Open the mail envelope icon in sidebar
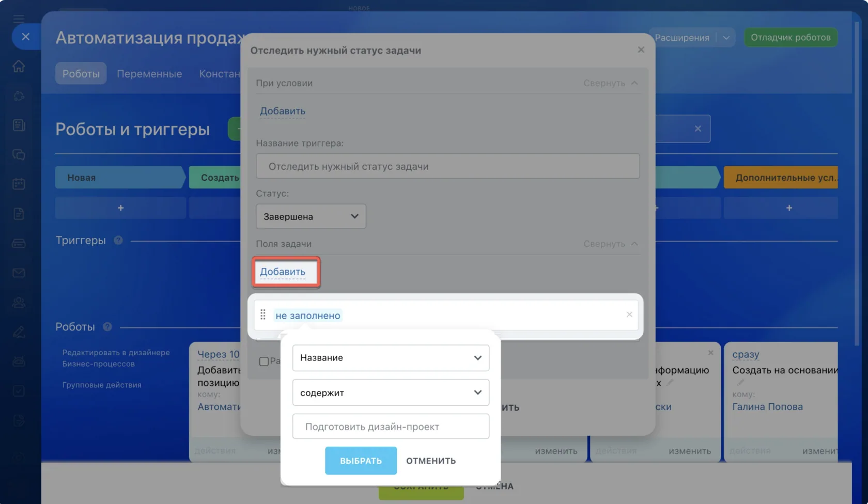The width and height of the screenshot is (868, 504). coord(19,273)
